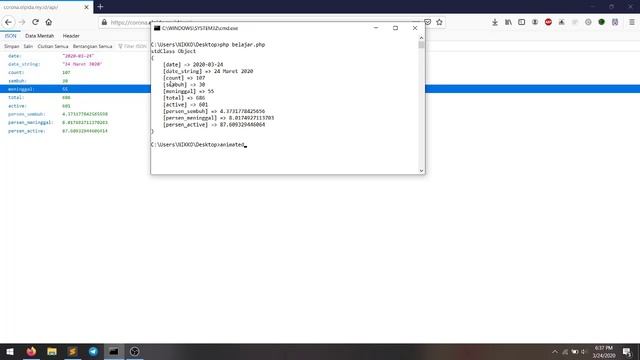
Task: Click cmd scrollbar up arrow
Action: coord(421,38)
